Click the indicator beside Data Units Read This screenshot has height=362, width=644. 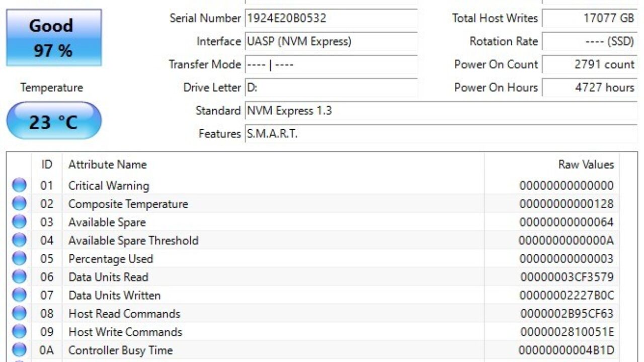coord(19,277)
